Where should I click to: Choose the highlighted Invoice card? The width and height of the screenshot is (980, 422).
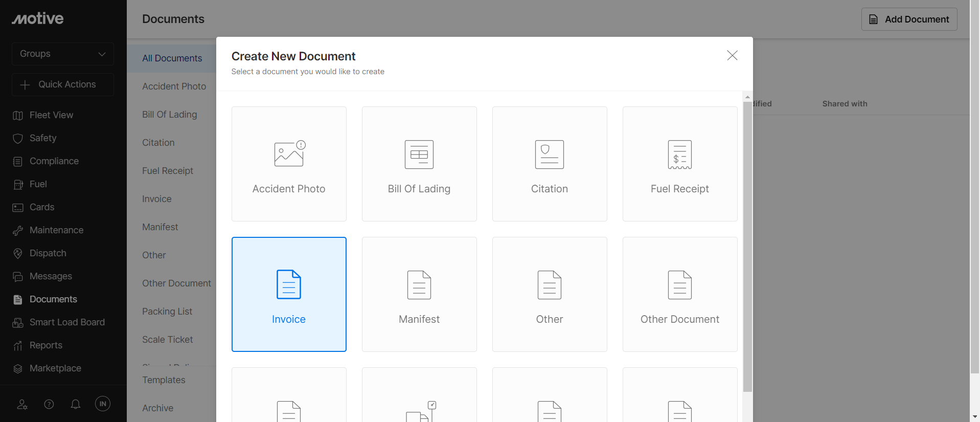click(x=289, y=294)
